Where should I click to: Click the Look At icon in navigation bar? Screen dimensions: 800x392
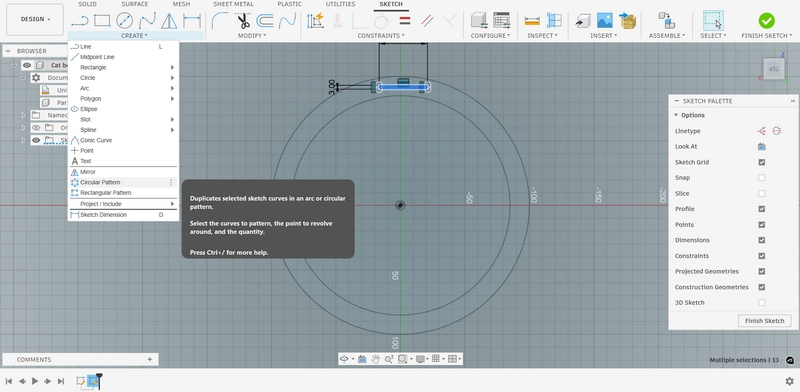362,359
